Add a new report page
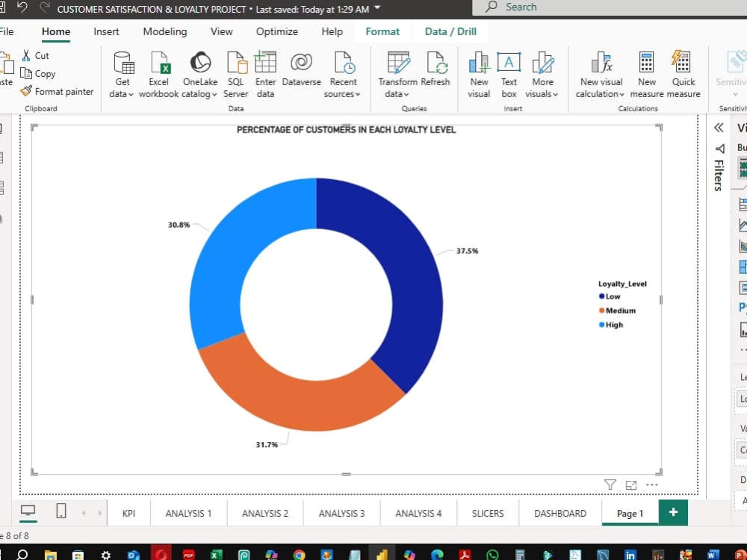Screen dimensions: 747x560 pyautogui.click(x=673, y=512)
